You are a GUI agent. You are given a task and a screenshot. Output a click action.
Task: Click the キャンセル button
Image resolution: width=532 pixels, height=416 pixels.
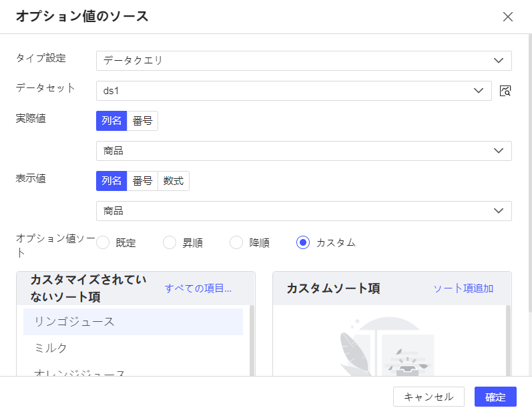click(x=429, y=397)
